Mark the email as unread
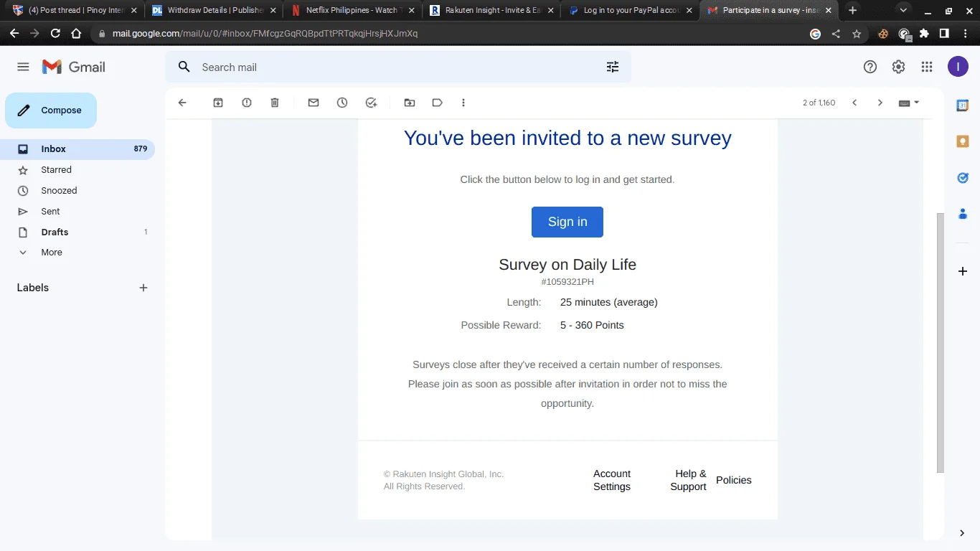Viewport: 980px width, 551px height. [314, 103]
